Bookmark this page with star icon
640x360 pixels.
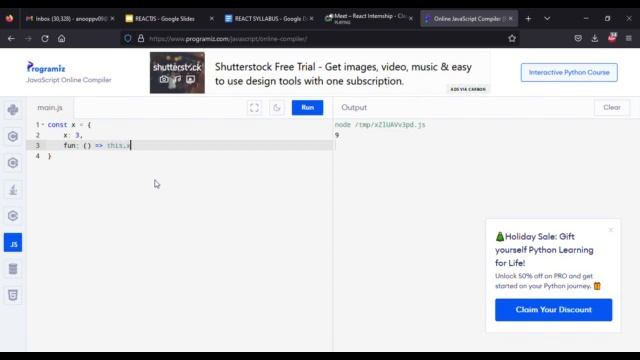coord(512,39)
